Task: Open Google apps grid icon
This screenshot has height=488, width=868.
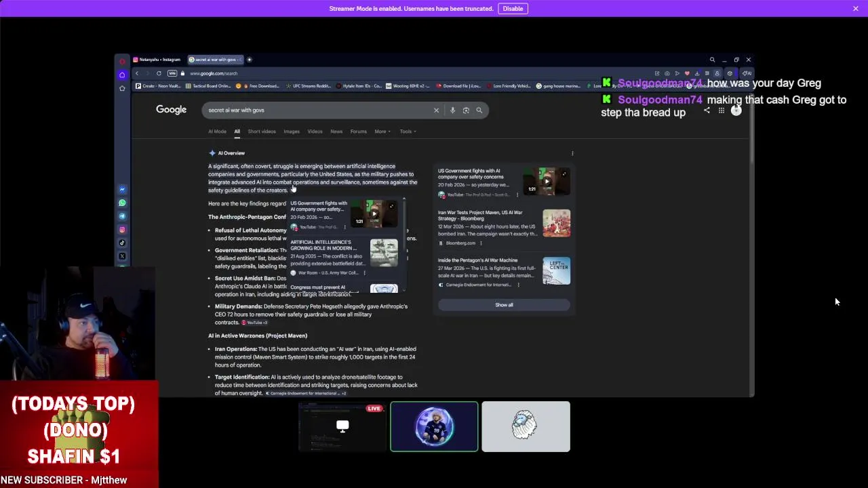Action: 722,110
